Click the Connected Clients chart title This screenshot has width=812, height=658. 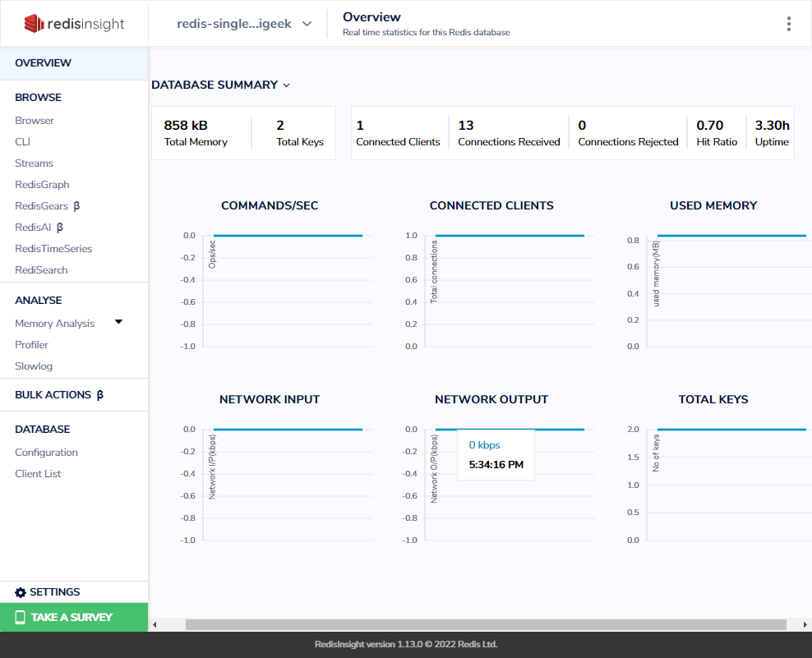(491, 205)
